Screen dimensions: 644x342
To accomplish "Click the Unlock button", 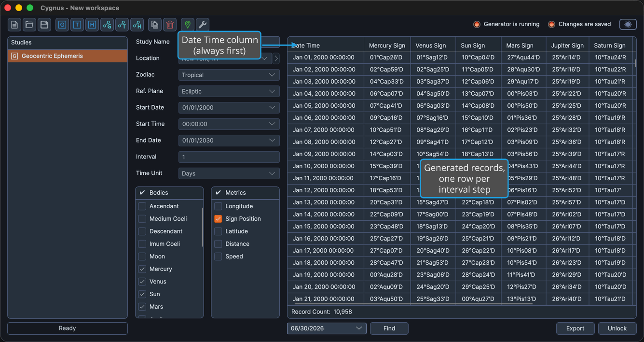I will pyautogui.click(x=617, y=328).
